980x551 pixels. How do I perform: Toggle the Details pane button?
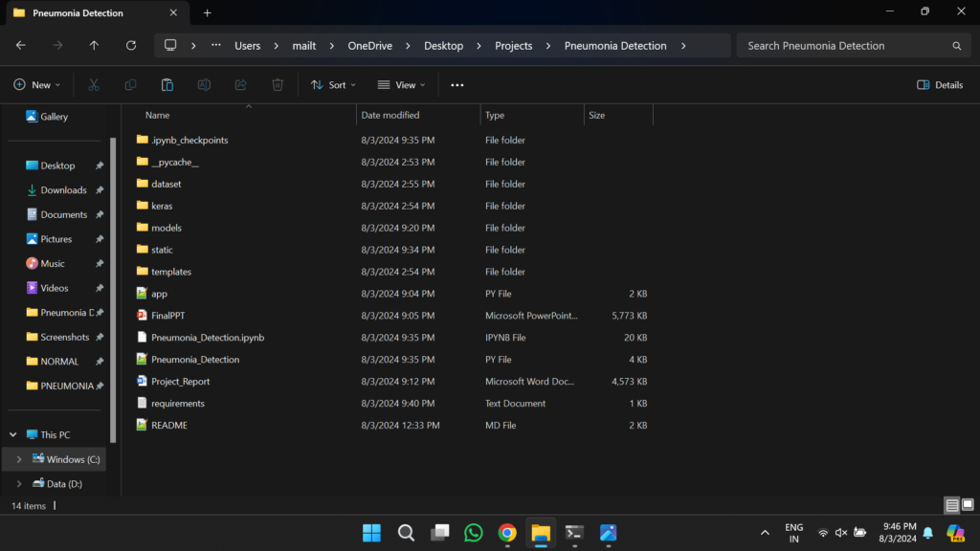coord(940,85)
